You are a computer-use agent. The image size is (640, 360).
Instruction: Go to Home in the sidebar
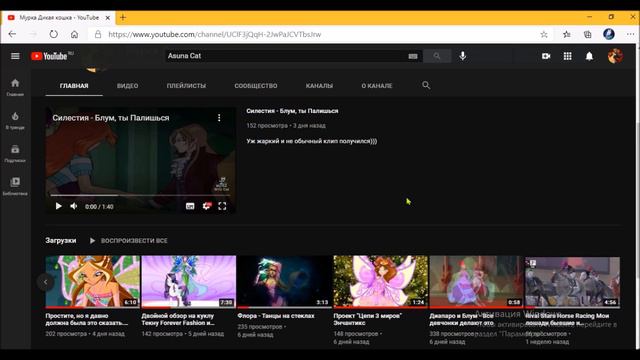tap(15, 87)
